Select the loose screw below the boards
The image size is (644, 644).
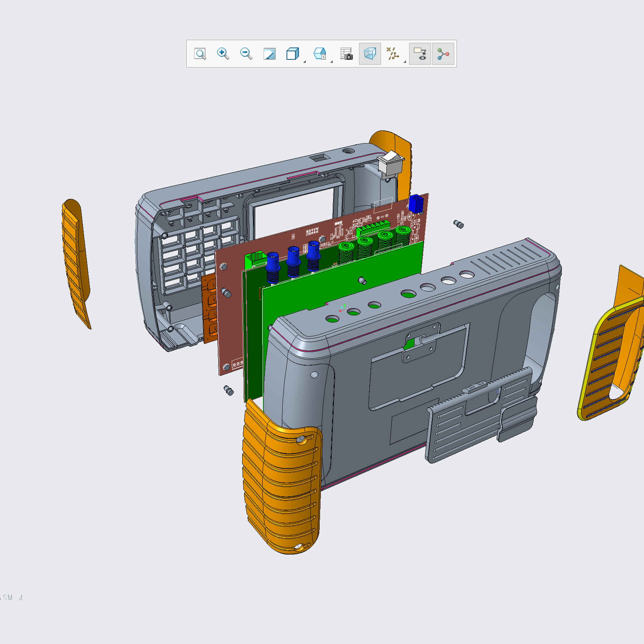pos(229,390)
